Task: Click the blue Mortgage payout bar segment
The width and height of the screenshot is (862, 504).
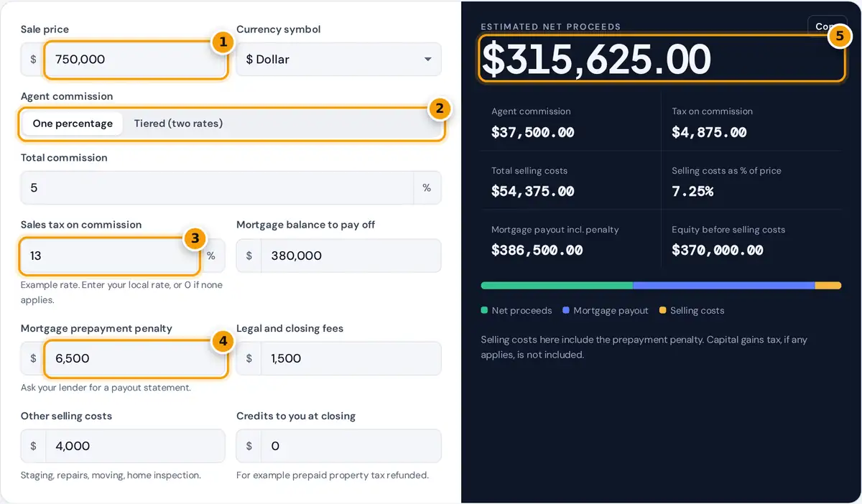Action: [x=724, y=286]
